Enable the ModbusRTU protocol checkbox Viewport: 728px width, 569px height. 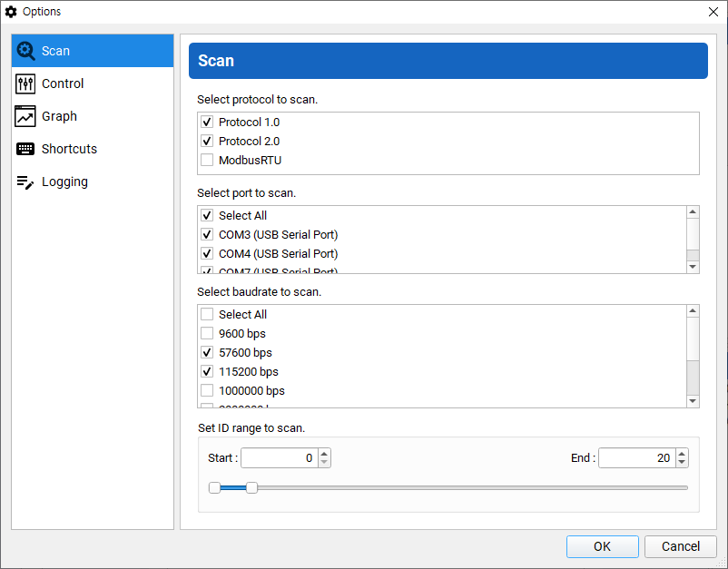point(207,160)
